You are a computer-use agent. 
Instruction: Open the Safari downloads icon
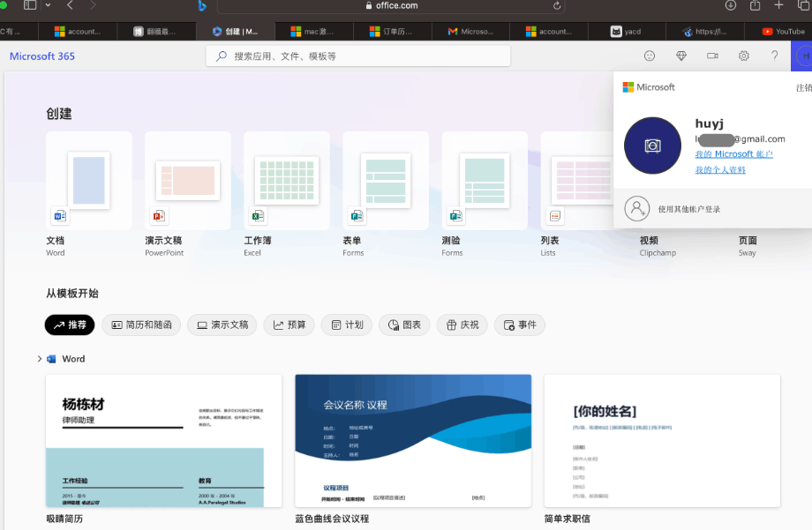tap(730, 5)
